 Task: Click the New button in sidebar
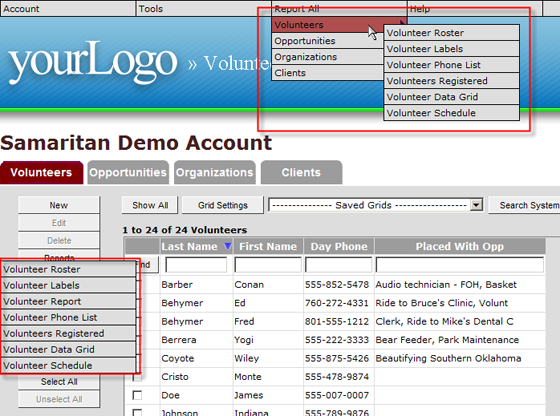[59, 205]
